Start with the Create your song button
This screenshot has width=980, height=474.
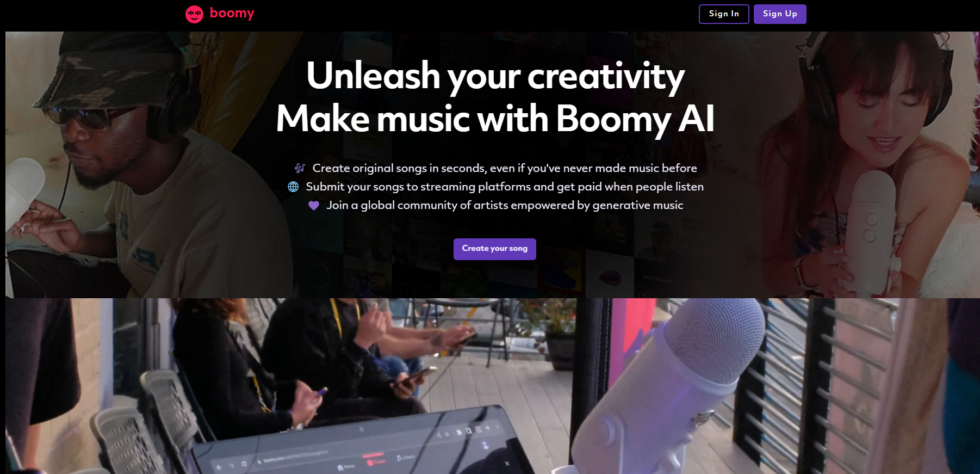tap(495, 249)
